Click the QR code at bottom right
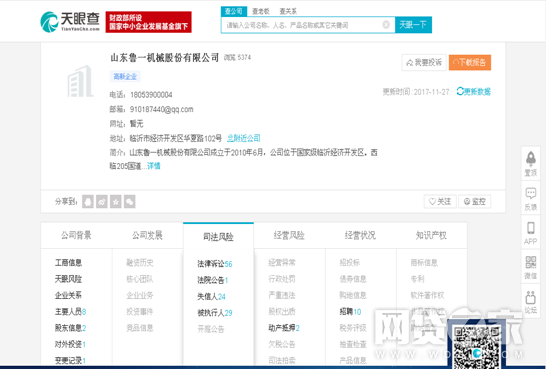The height and width of the screenshot is (369, 546). tap(477, 346)
